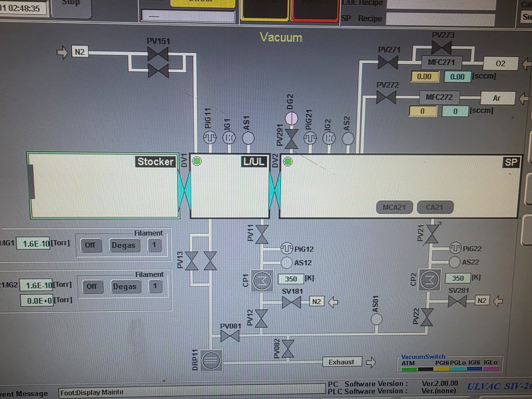532x399 pixels.
Task: Click the IG1 pressure reading 1.6E-10
Action: [x=33, y=244]
